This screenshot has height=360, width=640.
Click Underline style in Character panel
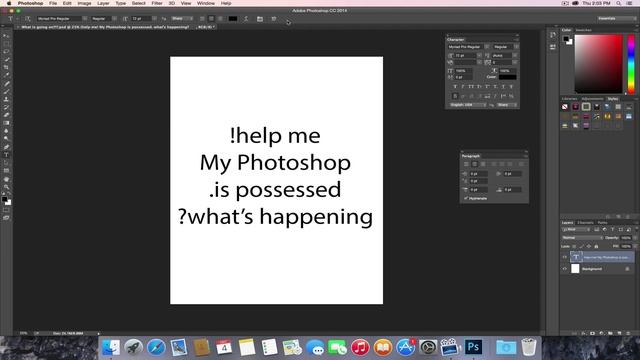503,87
